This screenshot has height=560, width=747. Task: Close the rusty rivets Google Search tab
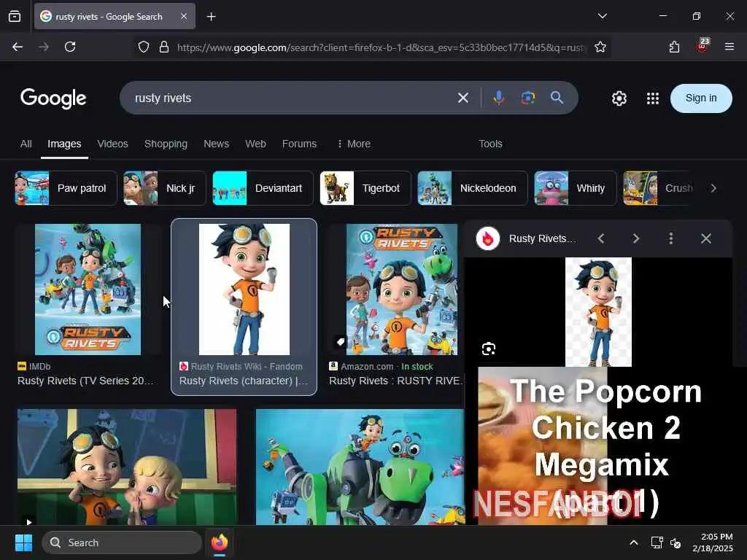(183, 16)
